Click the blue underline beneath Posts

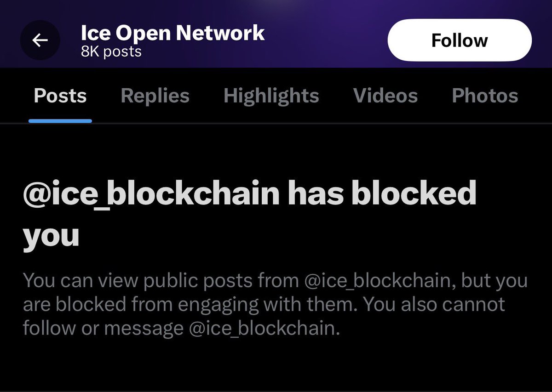(x=60, y=121)
